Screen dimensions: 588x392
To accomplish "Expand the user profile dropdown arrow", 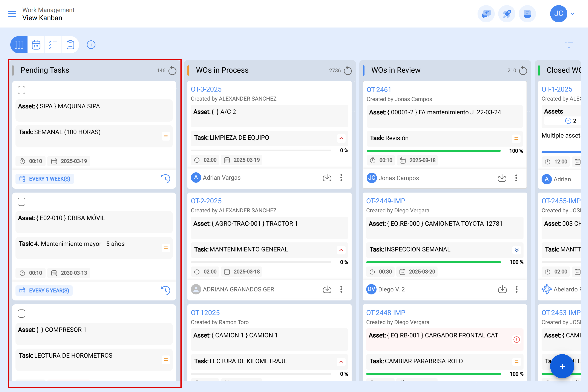I will pos(573,14).
